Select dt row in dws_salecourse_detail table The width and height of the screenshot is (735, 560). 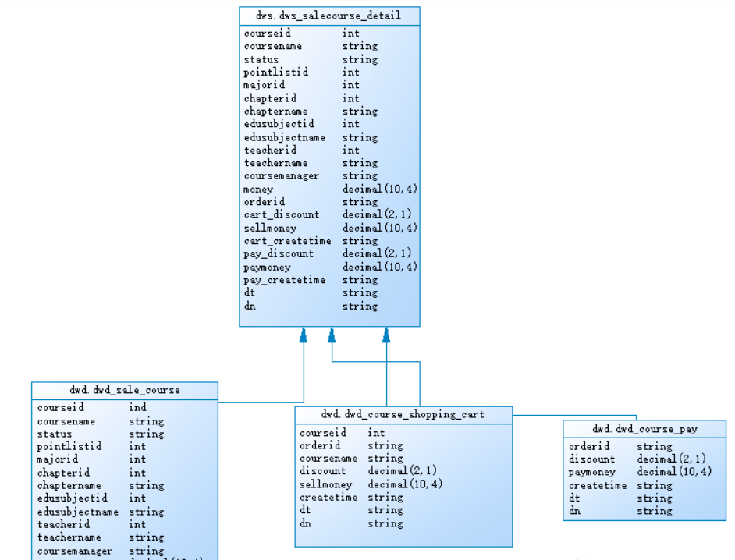(x=329, y=293)
